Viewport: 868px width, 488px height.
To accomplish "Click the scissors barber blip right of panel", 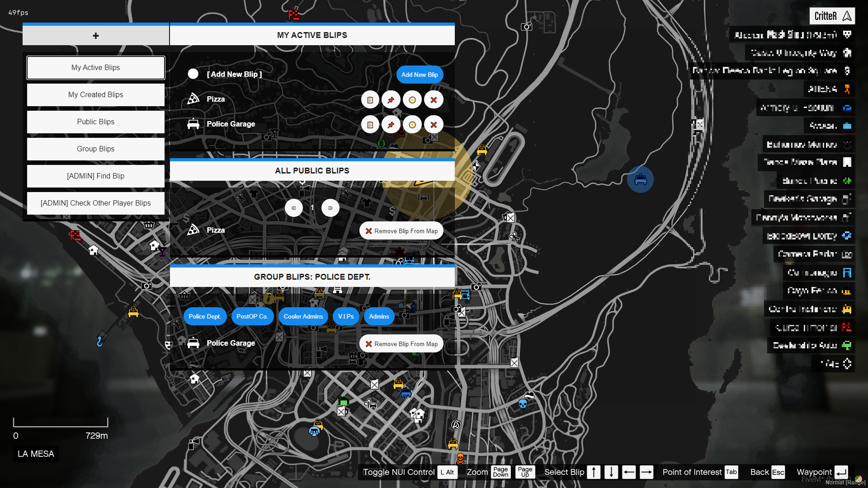I will click(x=514, y=237).
